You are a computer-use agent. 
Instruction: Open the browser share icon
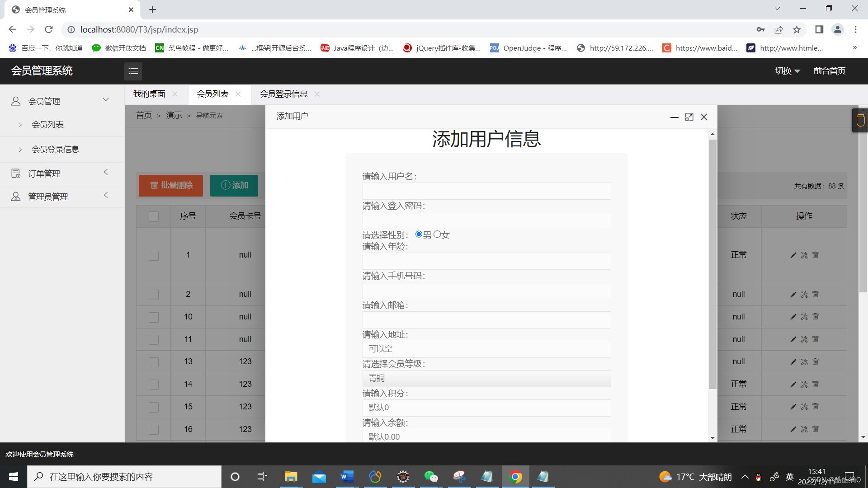pos(778,29)
